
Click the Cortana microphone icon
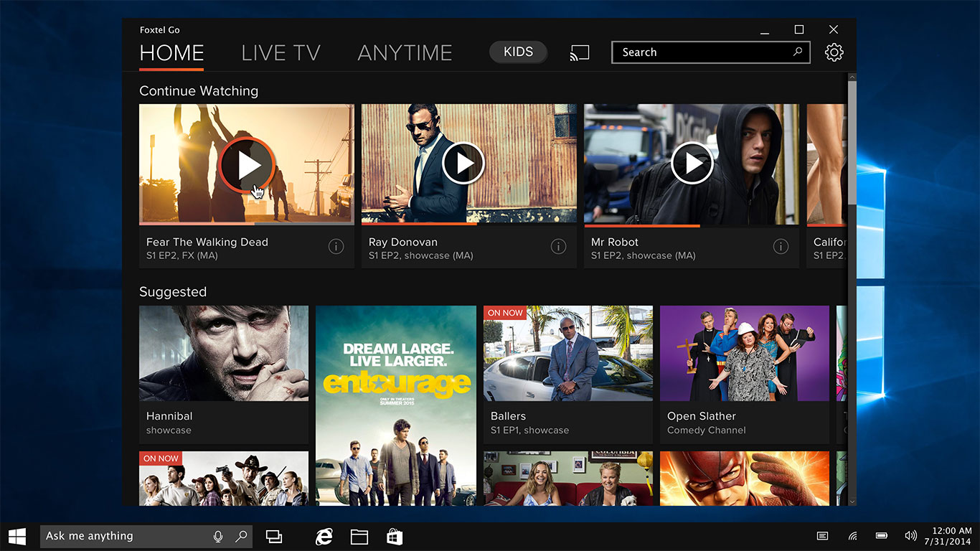[x=218, y=536]
